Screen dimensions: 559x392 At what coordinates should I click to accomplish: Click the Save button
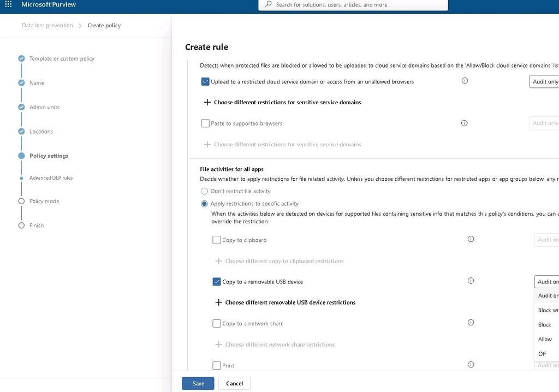[x=198, y=383]
